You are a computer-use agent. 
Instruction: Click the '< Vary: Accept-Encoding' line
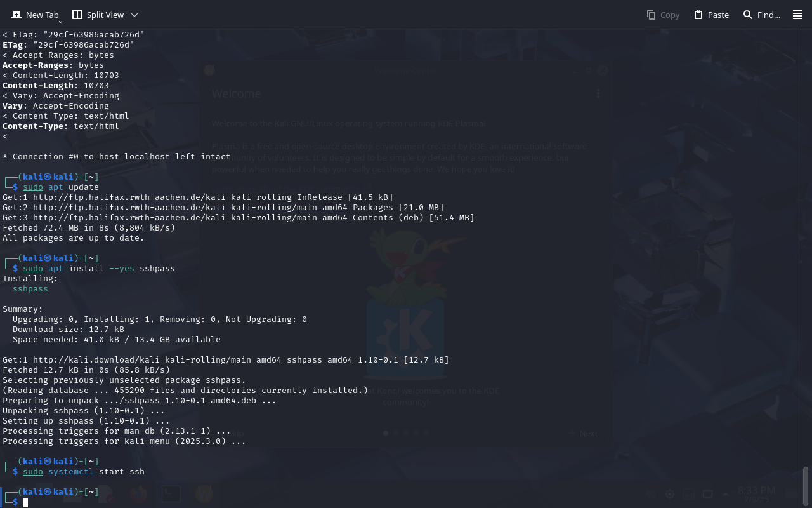[x=61, y=96]
